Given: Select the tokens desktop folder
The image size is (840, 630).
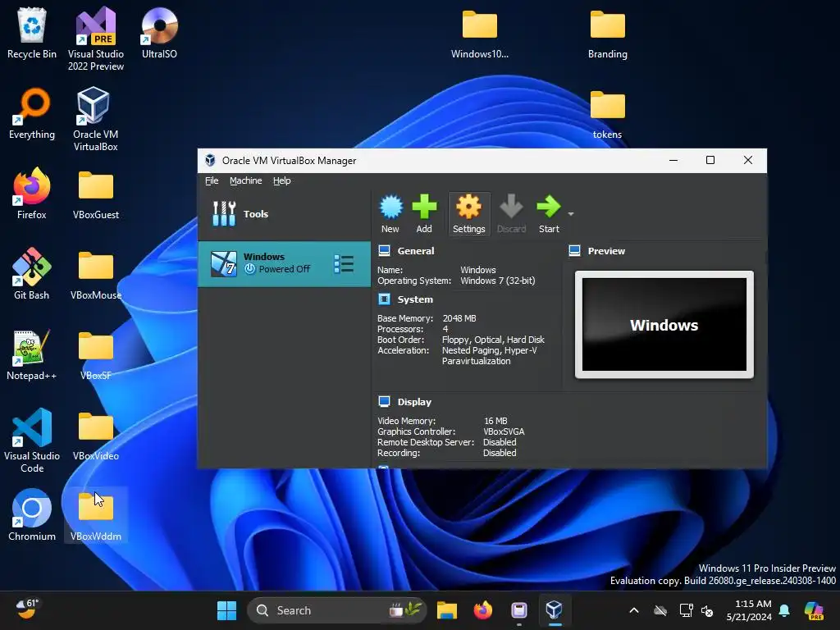Looking at the screenshot, I should pyautogui.click(x=608, y=113).
